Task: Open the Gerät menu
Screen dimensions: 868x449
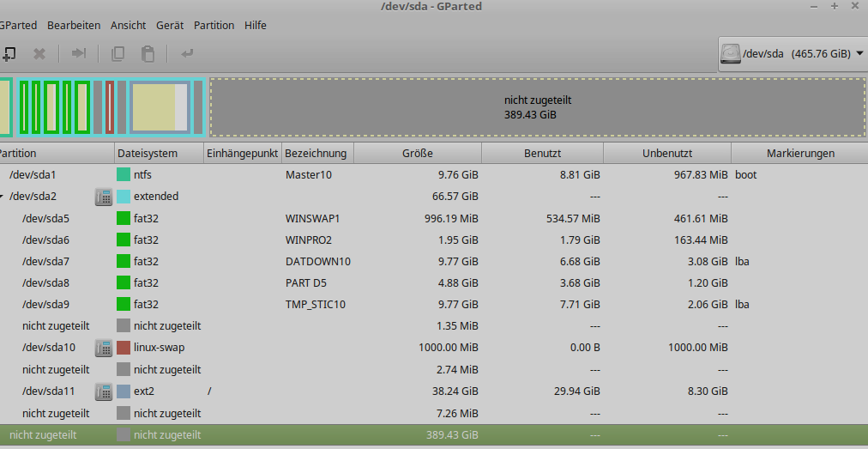Action: coord(170,26)
